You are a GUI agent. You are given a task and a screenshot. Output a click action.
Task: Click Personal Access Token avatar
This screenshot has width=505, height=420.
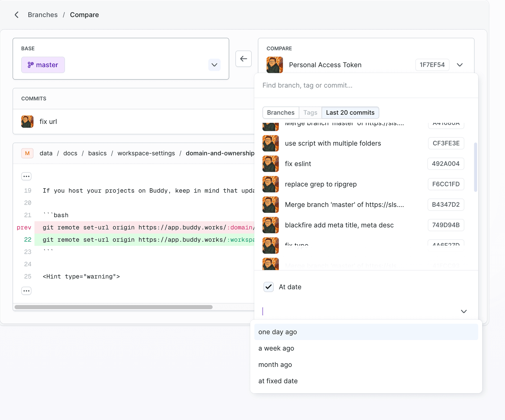275,65
